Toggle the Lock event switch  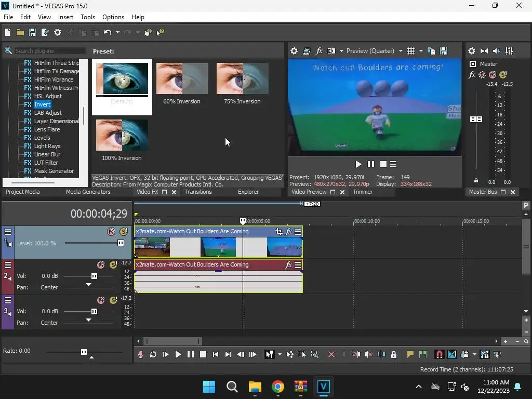click(394, 354)
